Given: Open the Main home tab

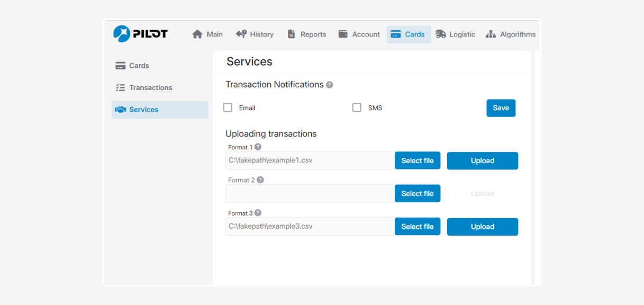Looking at the screenshot, I should 207,34.
